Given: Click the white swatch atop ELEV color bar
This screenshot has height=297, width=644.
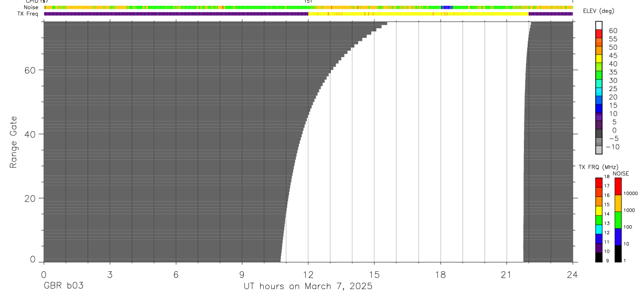Looking at the screenshot, I should coord(599,25).
